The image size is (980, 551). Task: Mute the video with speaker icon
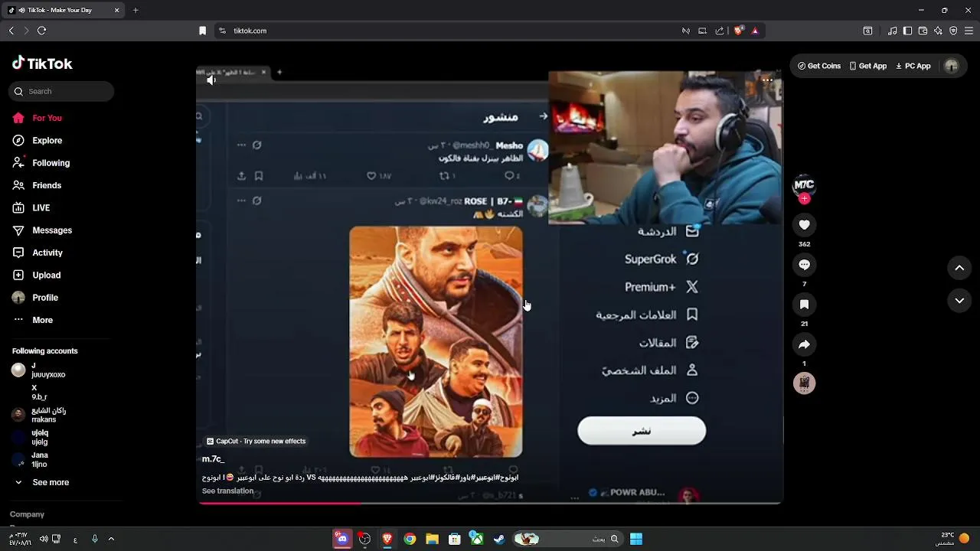pos(211,80)
